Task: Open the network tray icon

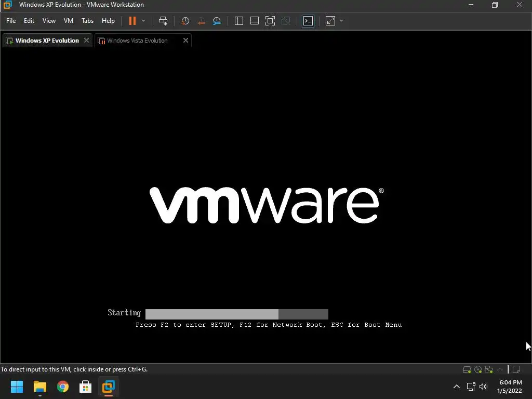Action: click(471, 387)
